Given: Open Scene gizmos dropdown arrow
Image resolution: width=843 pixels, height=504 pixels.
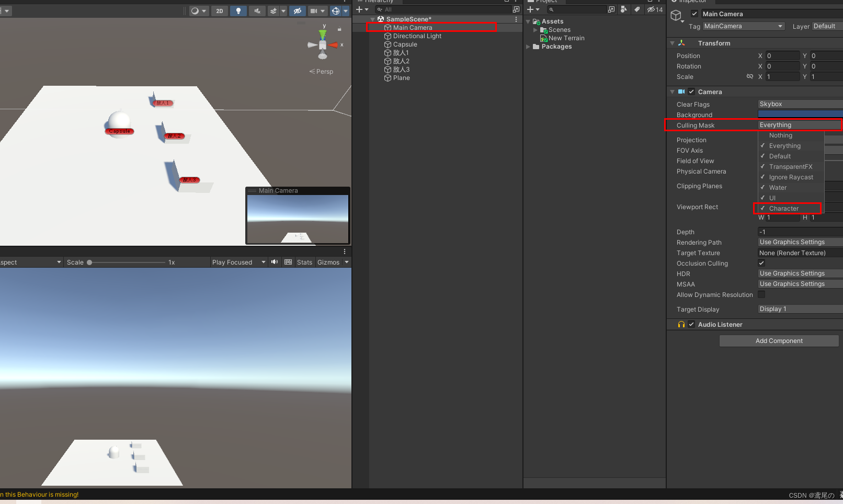Looking at the screenshot, I should pyautogui.click(x=346, y=11).
